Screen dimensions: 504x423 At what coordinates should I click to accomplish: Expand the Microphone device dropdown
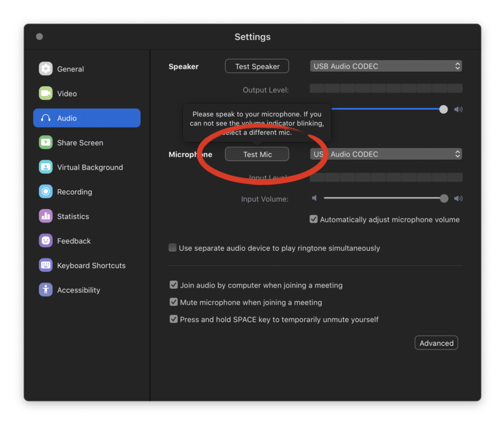click(x=386, y=154)
